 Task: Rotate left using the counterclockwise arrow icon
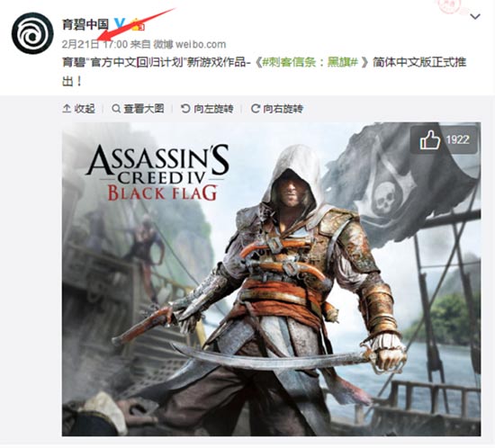(185, 109)
